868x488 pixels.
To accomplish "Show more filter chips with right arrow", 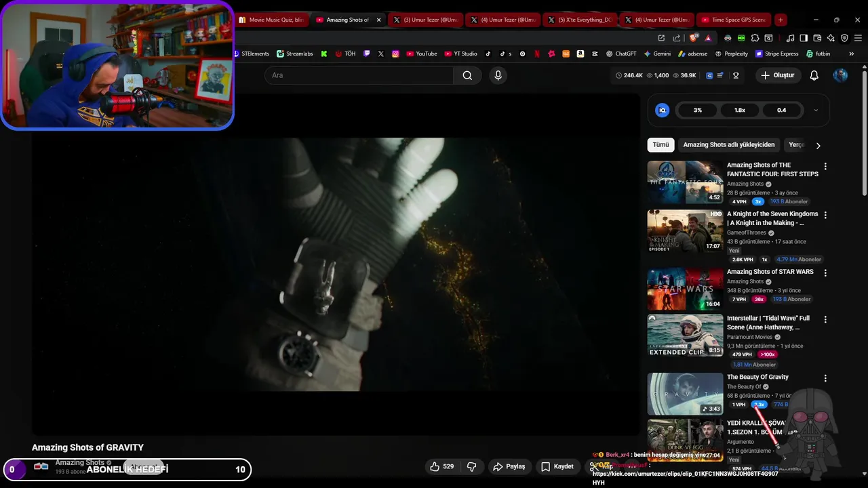I will [x=818, y=145].
